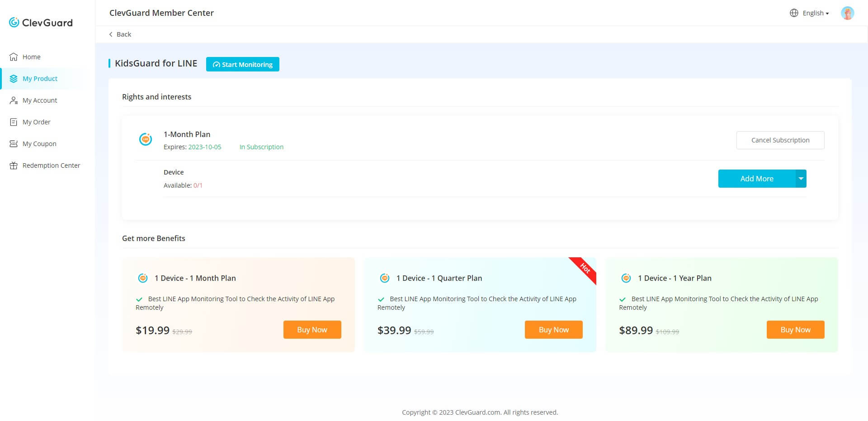Click the 1 Device - 1 Quarter Plan icon
The width and height of the screenshot is (868, 421).
[x=385, y=278]
